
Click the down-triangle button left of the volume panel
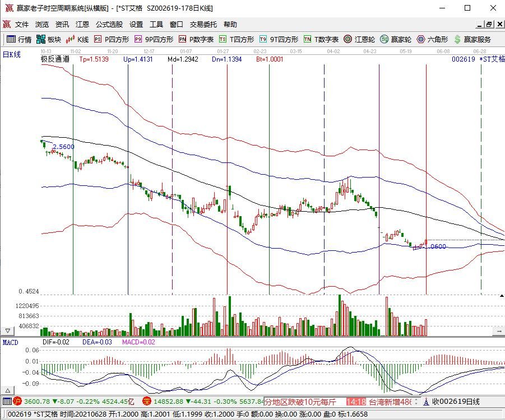7,331
